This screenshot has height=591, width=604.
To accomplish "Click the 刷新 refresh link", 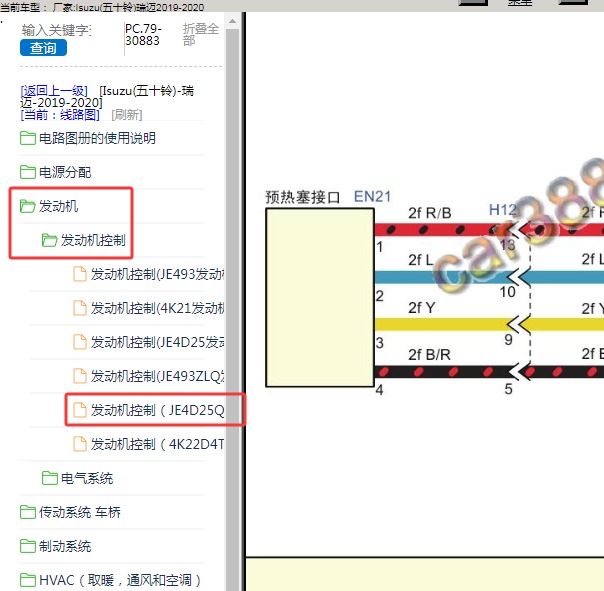I will [x=127, y=114].
